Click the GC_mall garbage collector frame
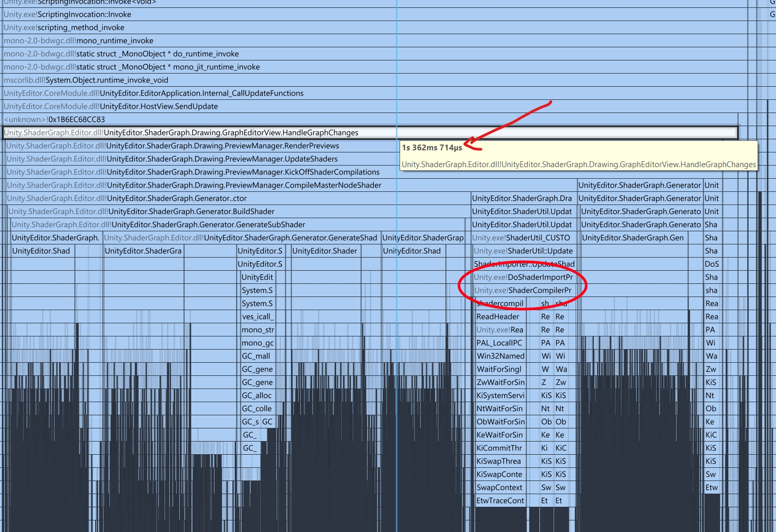Viewport: 776px width, 532px height. click(x=256, y=356)
